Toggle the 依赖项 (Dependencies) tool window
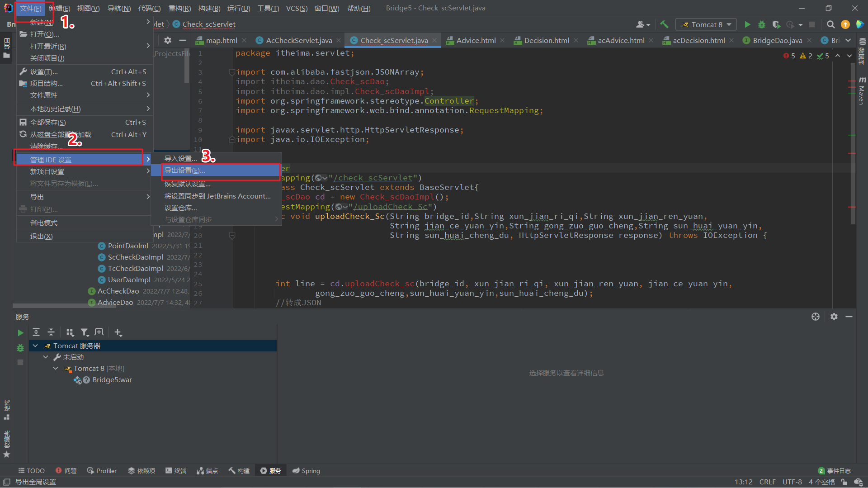The height and width of the screenshot is (488, 868). pyautogui.click(x=142, y=471)
